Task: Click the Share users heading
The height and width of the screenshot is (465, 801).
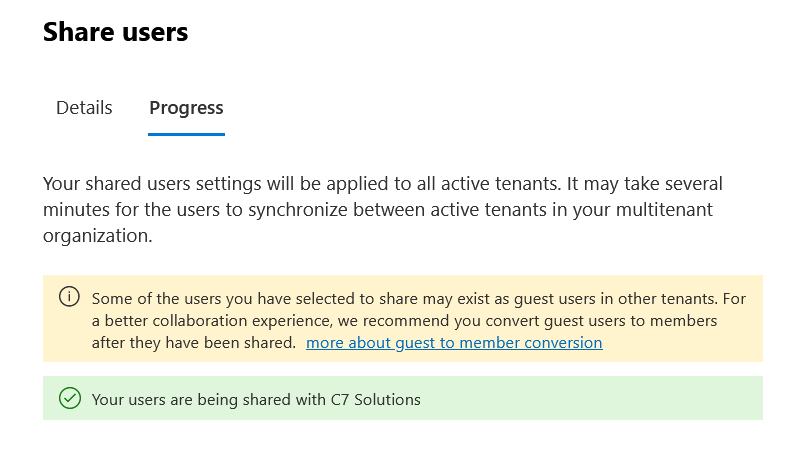Action: tap(115, 32)
